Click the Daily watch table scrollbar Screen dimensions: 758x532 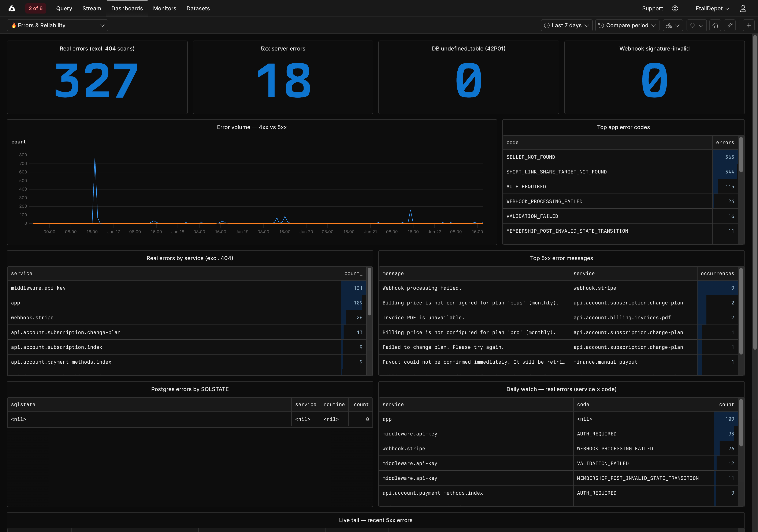coord(741,422)
